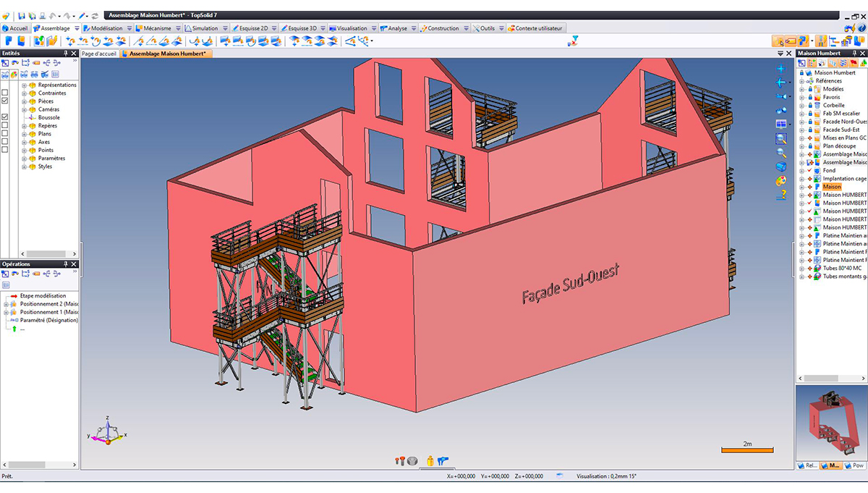868x493 pixels.
Task: Expand the Références node in the Maison Humbert tree
Action: [801, 81]
